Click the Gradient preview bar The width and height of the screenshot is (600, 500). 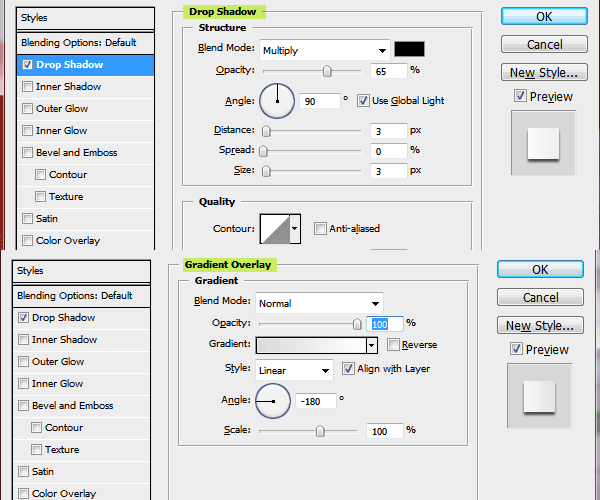311,345
